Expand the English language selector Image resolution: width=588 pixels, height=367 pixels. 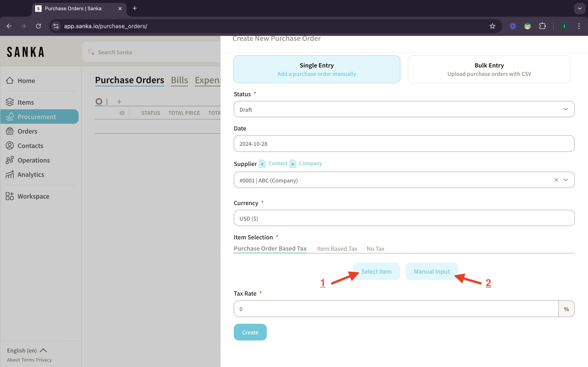(27, 350)
